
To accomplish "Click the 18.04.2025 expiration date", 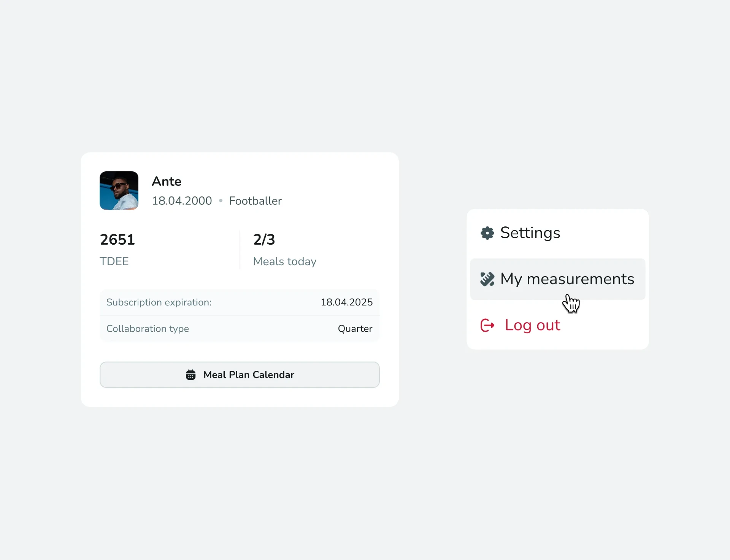I will point(347,302).
